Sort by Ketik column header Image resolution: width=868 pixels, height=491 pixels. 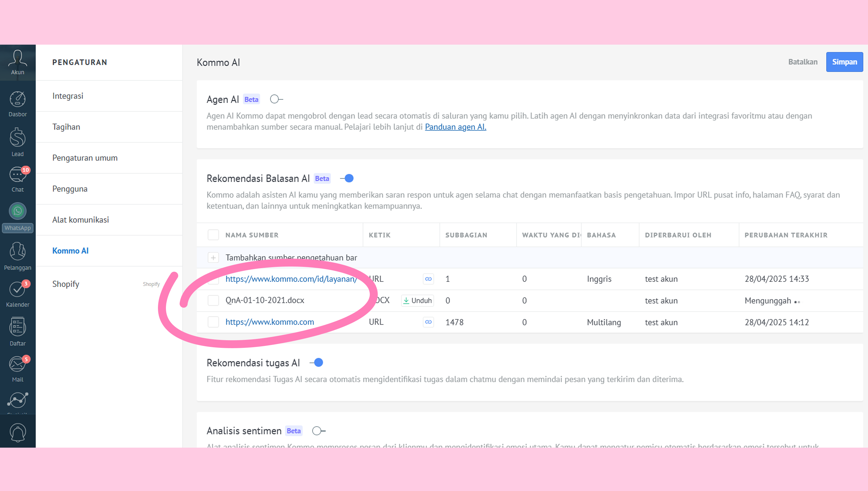(x=380, y=235)
